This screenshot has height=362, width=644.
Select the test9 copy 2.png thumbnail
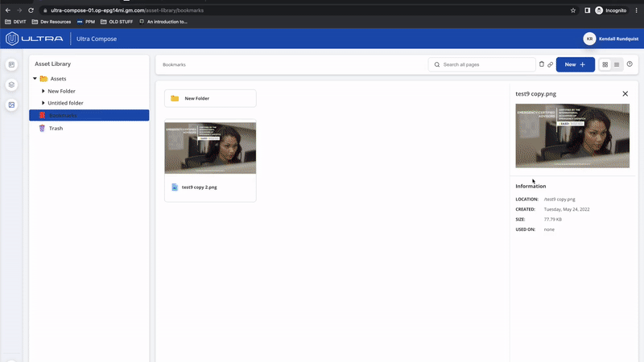210,149
